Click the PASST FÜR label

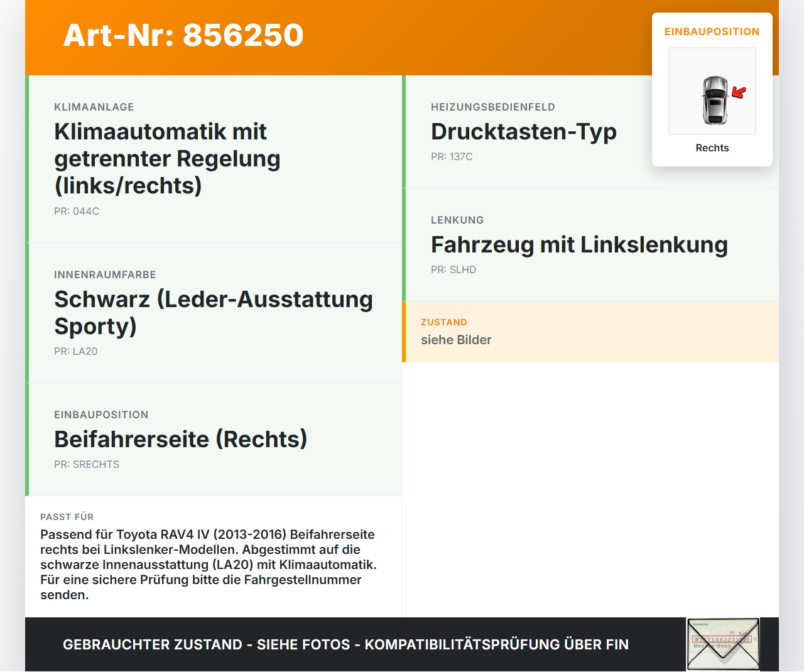pos(67,517)
